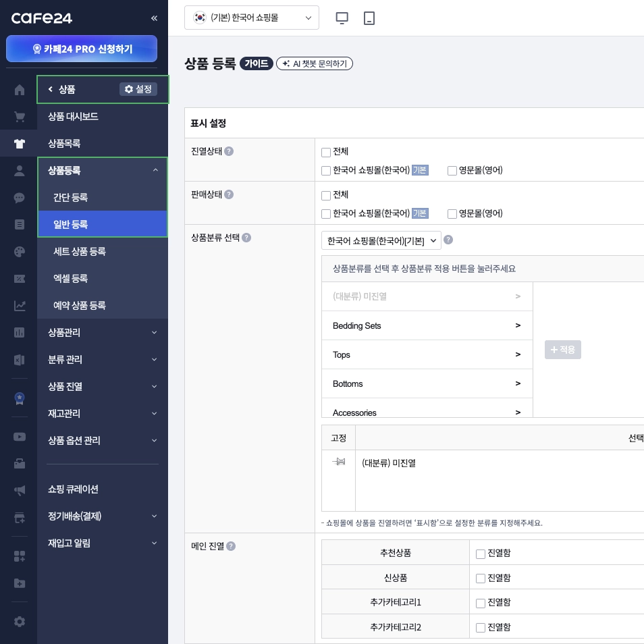Enable 영문몰(영어) under 판매상태
The image size is (644, 644).
click(452, 214)
